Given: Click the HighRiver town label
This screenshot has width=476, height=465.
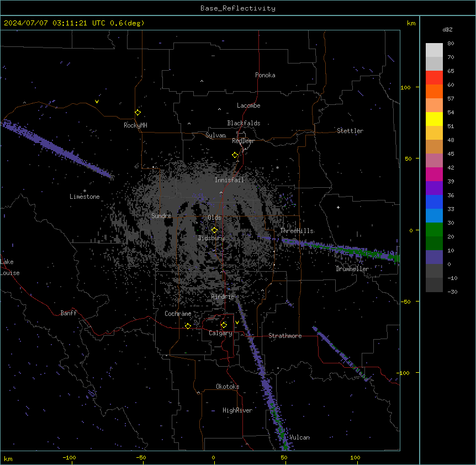Looking at the screenshot, I should click(x=237, y=410).
